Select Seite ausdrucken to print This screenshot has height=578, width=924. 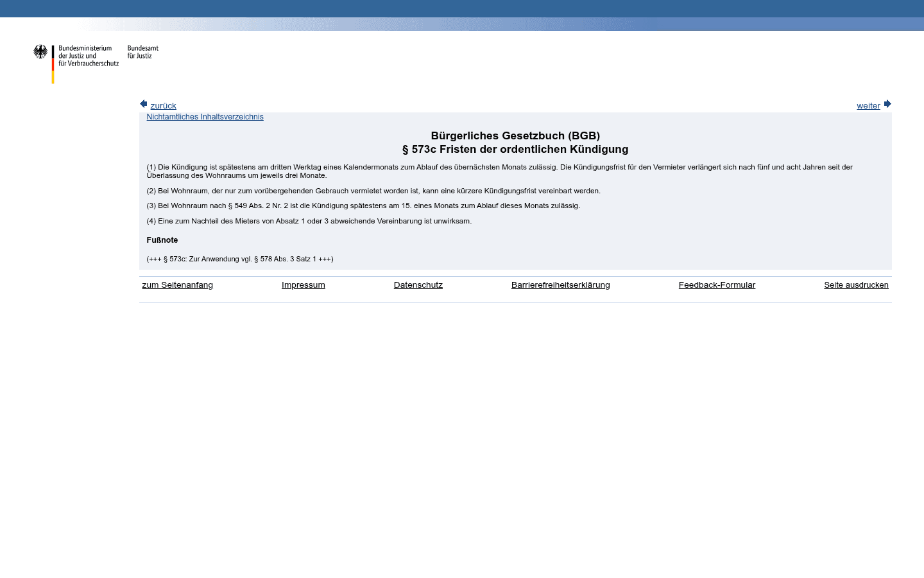(x=856, y=285)
